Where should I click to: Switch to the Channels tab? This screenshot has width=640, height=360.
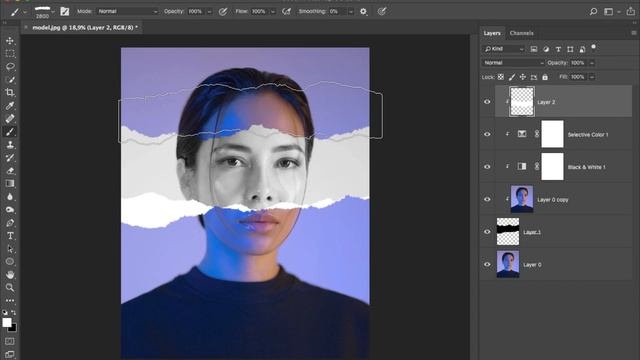[521, 33]
